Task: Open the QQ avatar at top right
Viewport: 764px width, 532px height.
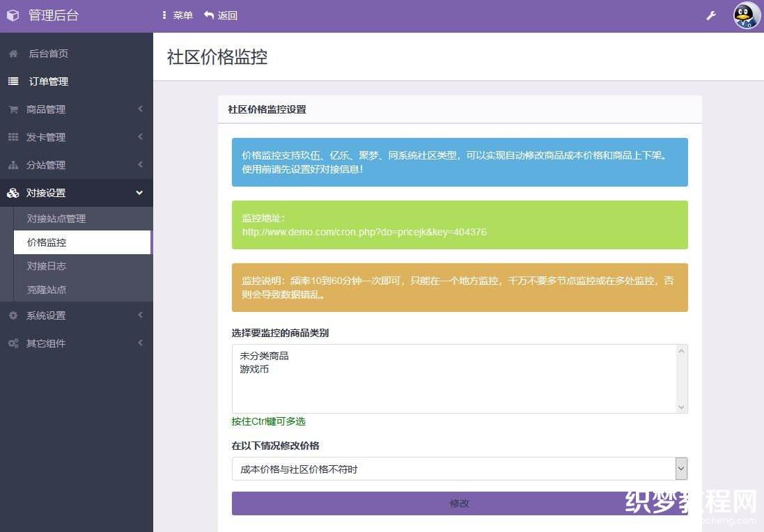Action: tap(745, 15)
